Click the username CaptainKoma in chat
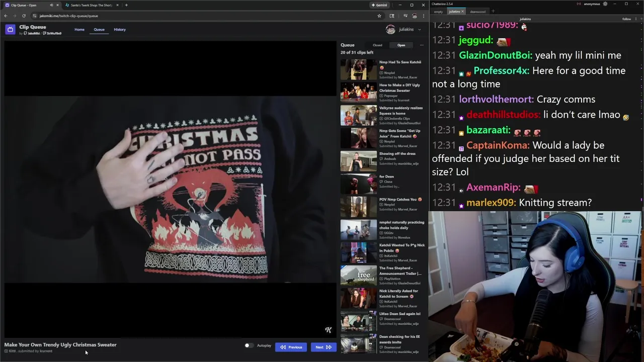 (x=498, y=145)
